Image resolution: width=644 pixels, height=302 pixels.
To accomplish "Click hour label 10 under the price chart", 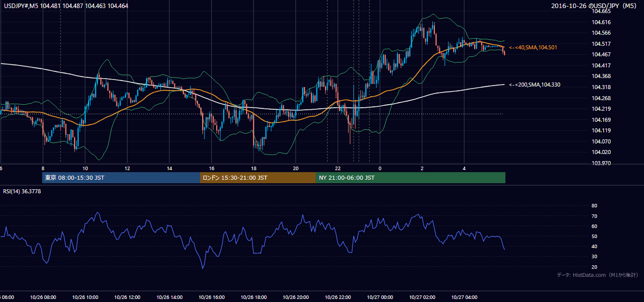I will click(85, 168).
